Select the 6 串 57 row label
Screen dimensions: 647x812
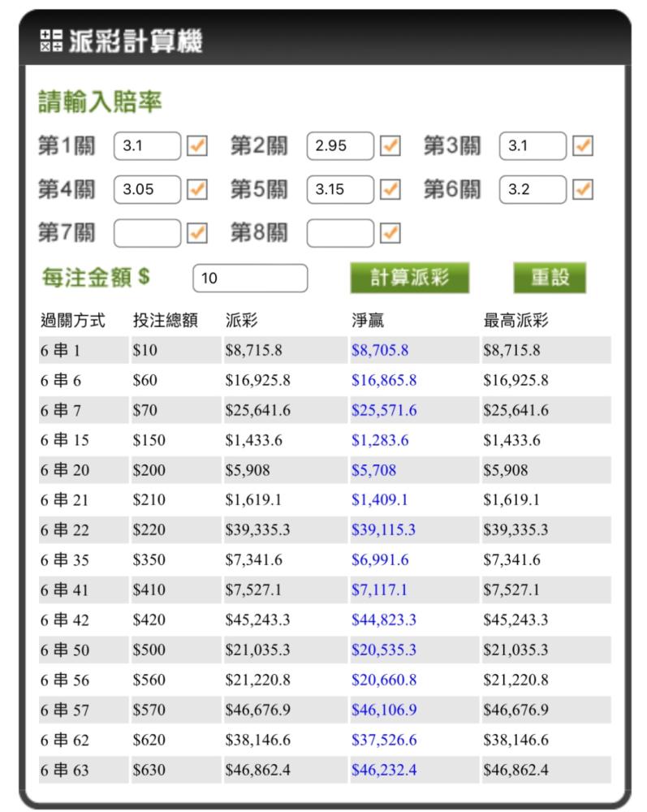point(65,710)
